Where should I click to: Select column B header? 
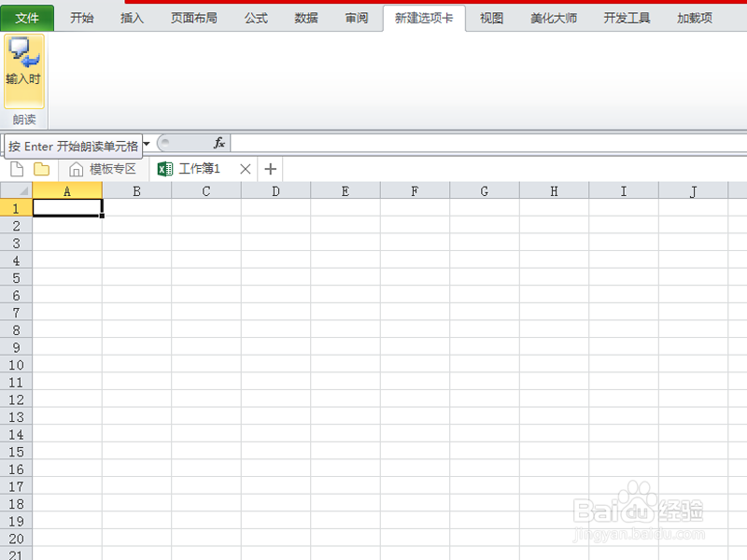(136, 191)
